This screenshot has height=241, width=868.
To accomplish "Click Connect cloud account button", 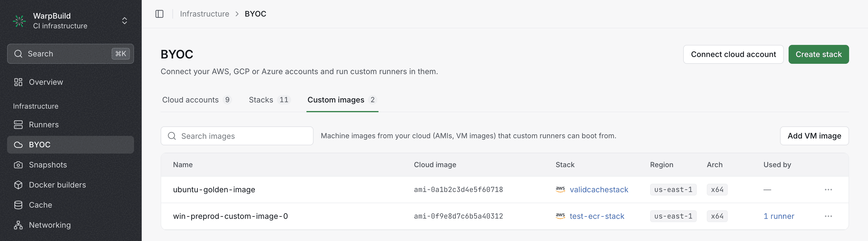I will pyautogui.click(x=733, y=54).
